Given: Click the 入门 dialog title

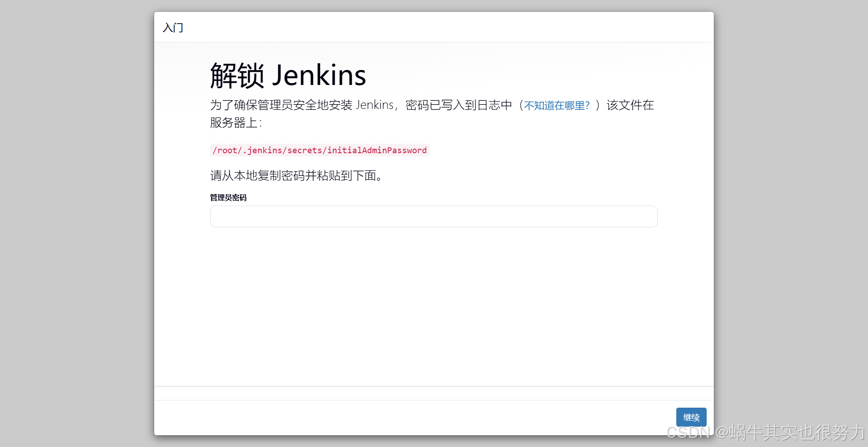Looking at the screenshot, I should [173, 28].
